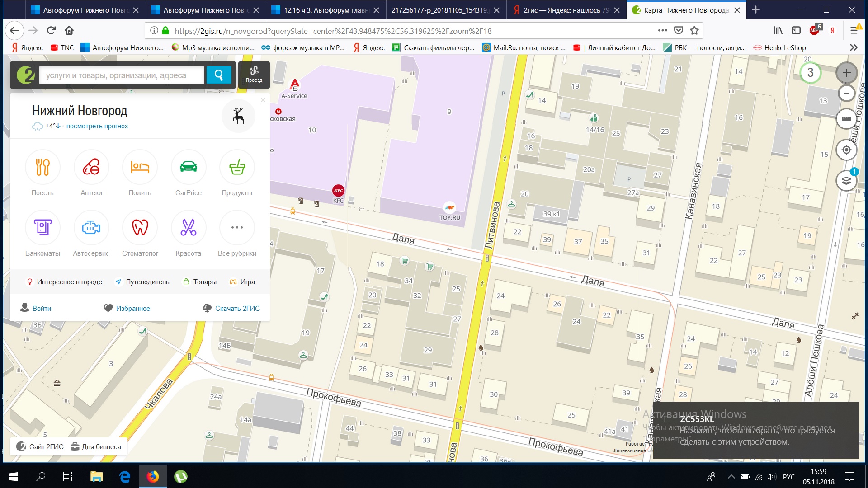Open the Товары goods link
This screenshot has width=868, height=488.
click(200, 282)
